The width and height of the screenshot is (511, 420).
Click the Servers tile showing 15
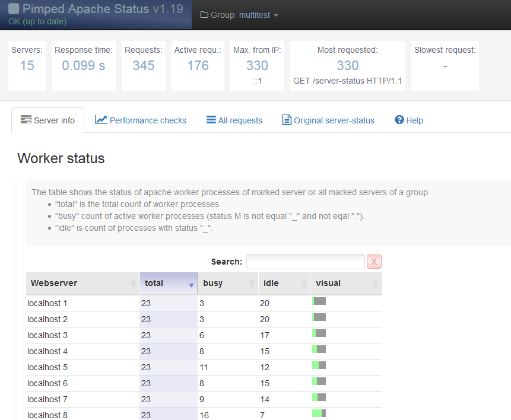click(27, 65)
